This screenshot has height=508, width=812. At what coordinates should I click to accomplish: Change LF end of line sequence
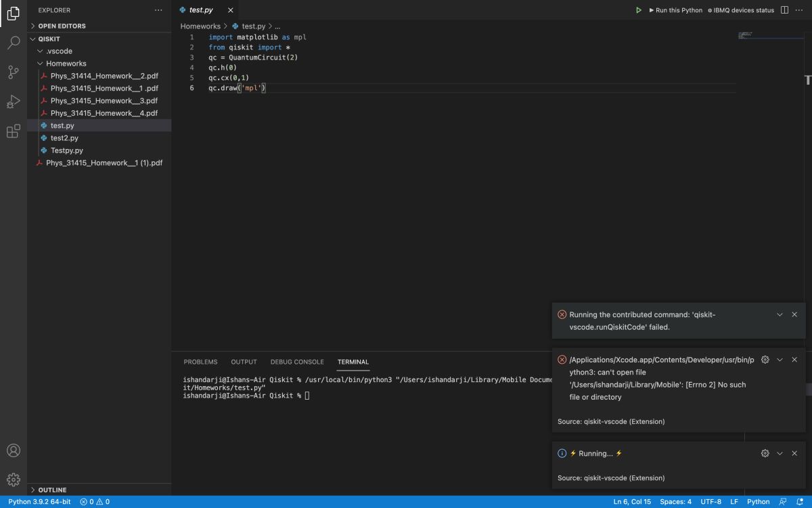point(734,502)
